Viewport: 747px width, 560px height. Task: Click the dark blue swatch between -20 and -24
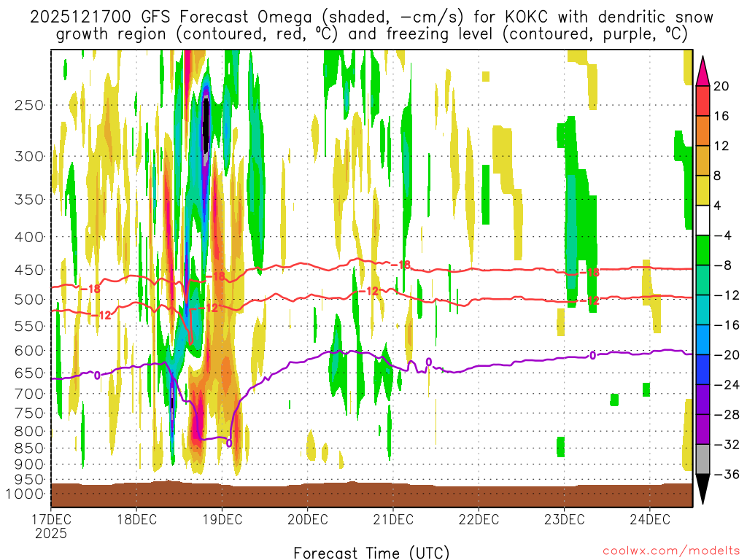pos(703,370)
